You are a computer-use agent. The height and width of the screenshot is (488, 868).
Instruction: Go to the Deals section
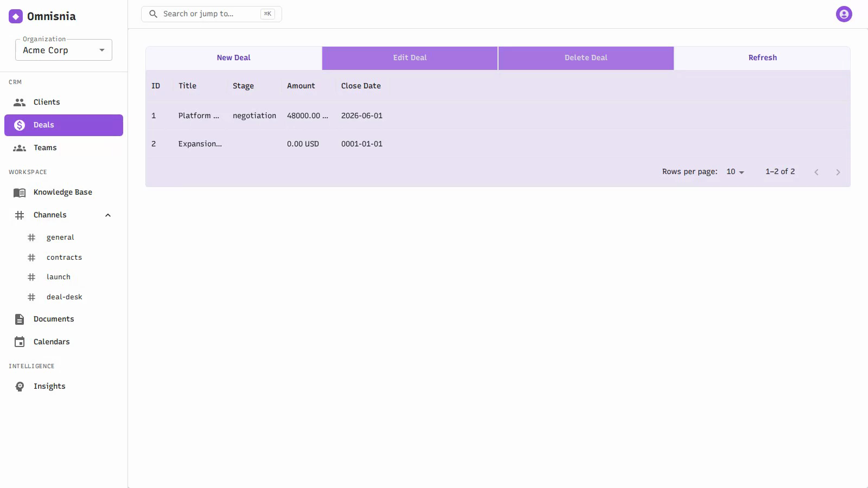(63, 125)
